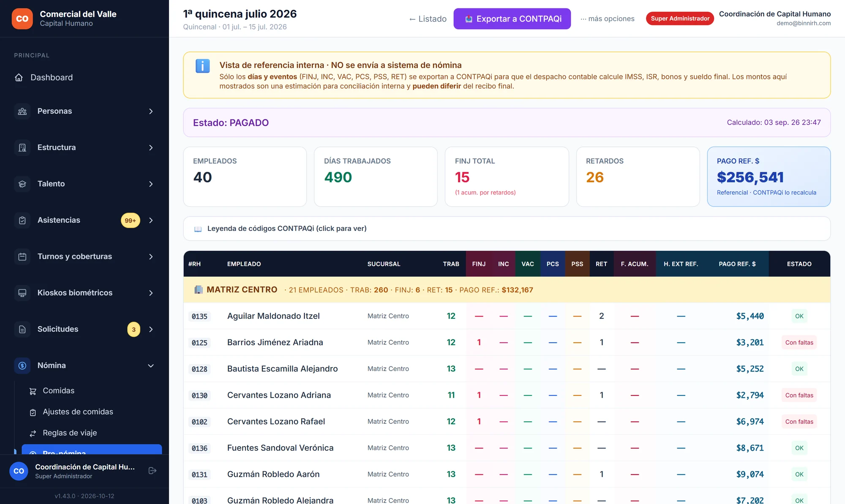Open the Comidas submenu item
This screenshot has width=845, height=504.
click(92, 391)
